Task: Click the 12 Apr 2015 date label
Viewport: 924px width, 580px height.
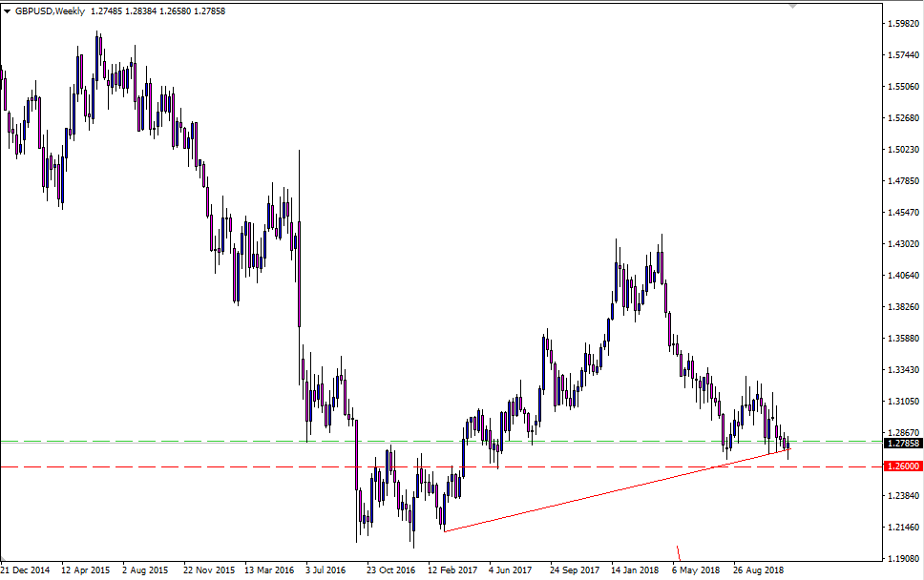Action: point(86,570)
